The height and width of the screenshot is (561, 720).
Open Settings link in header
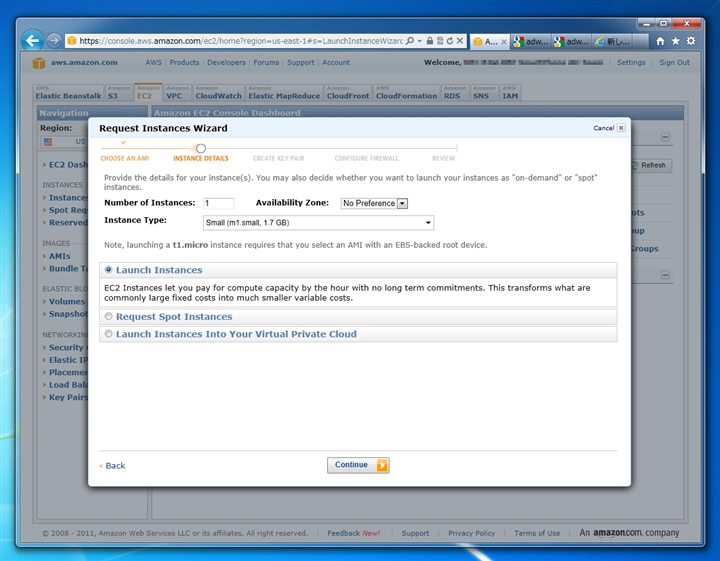pos(631,62)
